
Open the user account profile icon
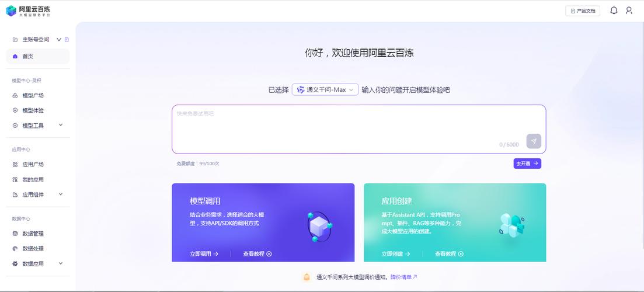pyautogui.click(x=629, y=11)
